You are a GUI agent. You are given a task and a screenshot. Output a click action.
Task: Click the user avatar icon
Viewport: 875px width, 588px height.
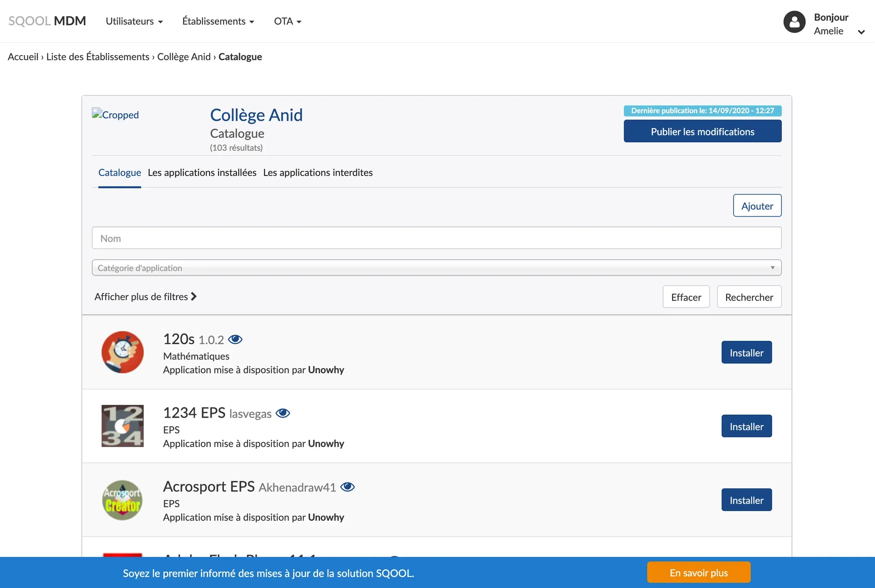794,22
